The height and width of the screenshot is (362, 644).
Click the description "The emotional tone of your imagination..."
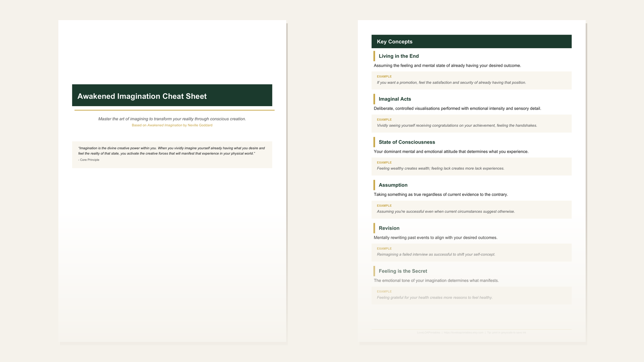coord(436,281)
